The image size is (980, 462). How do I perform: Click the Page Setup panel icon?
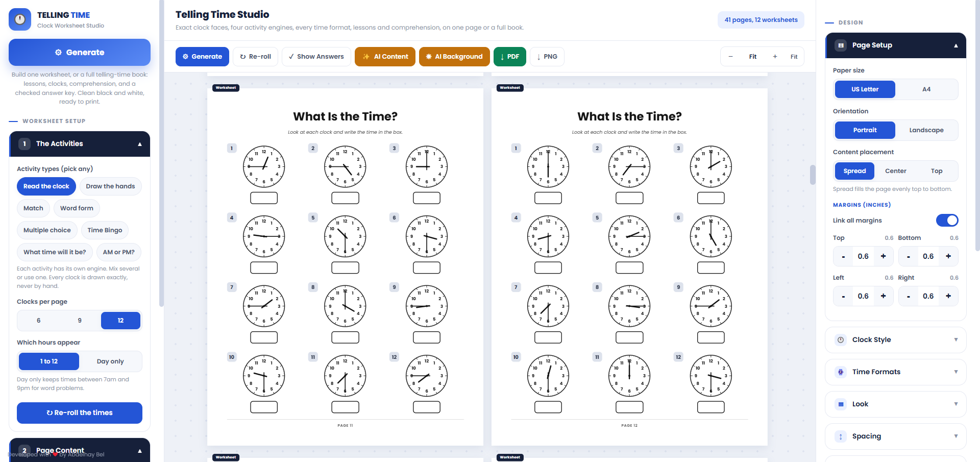tap(841, 45)
